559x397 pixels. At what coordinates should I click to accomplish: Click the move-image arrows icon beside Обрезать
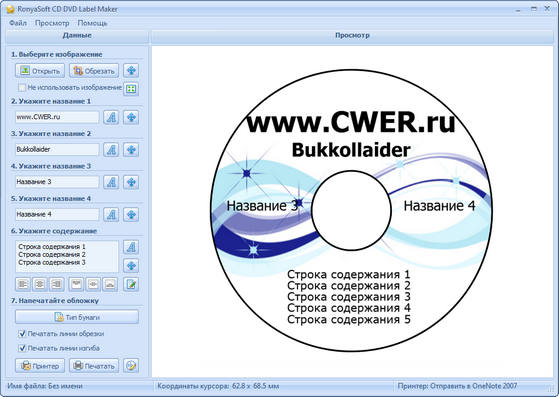pos(131,71)
